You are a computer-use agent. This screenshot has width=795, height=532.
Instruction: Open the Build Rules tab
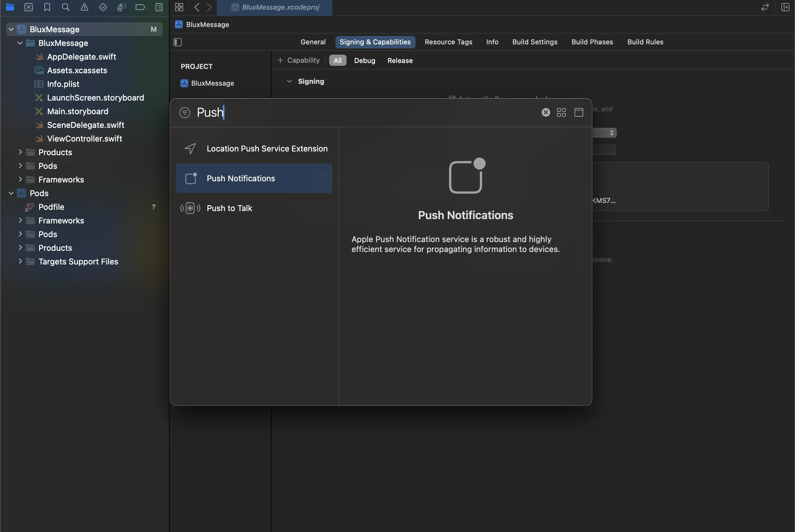(645, 42)
